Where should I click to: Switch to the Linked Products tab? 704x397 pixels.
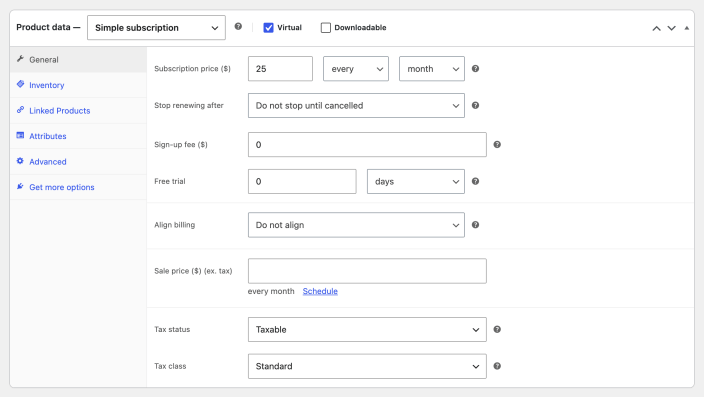pyautogui.click(x=78, y=110)
